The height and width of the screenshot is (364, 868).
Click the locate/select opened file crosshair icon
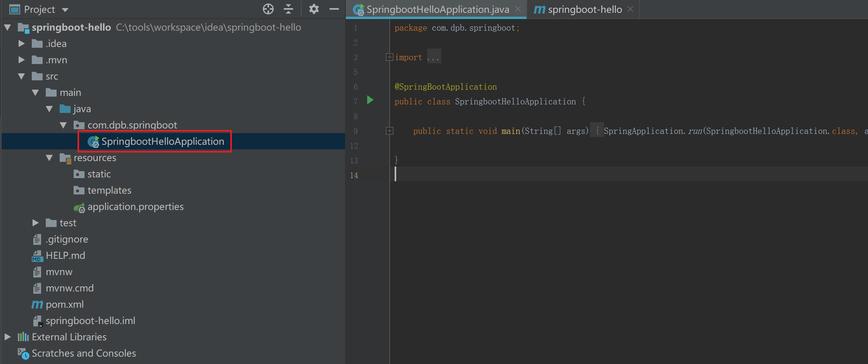tap(268, 9)
